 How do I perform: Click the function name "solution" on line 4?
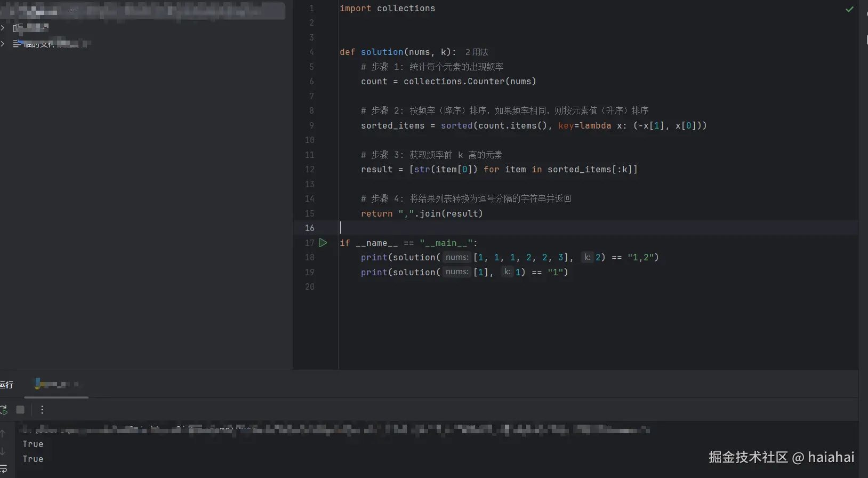[382, 52]
